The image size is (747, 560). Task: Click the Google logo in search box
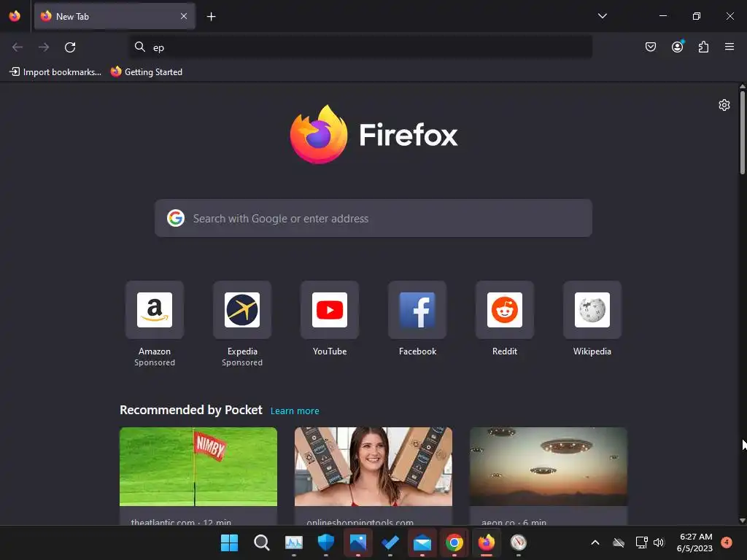175,218
